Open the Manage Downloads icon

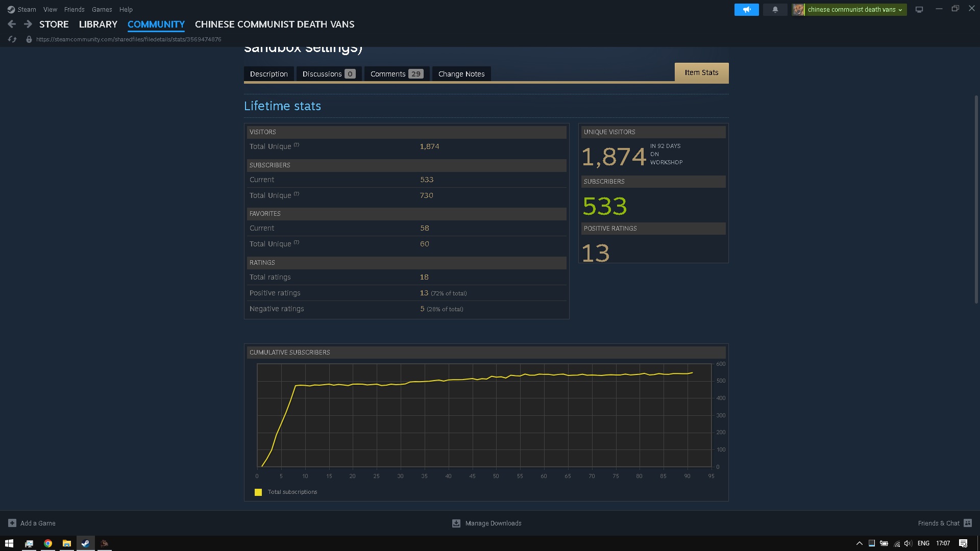(456, 523)
